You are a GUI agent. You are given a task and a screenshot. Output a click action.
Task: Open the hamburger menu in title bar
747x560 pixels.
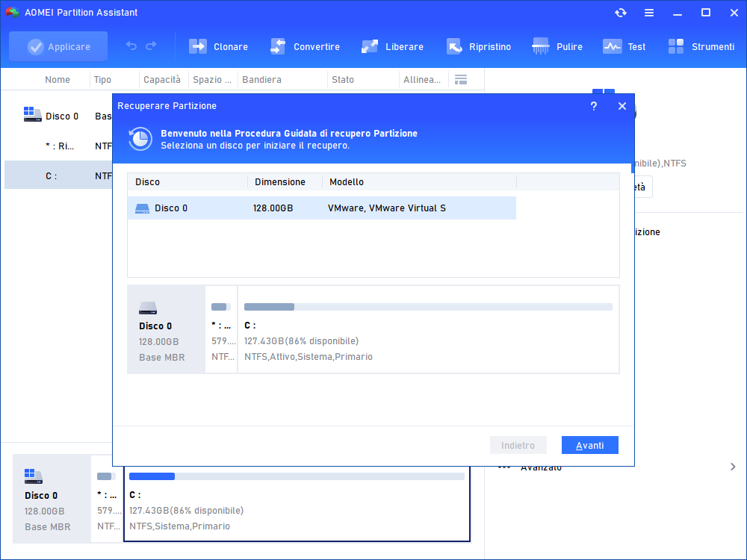pyautogui.click(x=649, y=13)
